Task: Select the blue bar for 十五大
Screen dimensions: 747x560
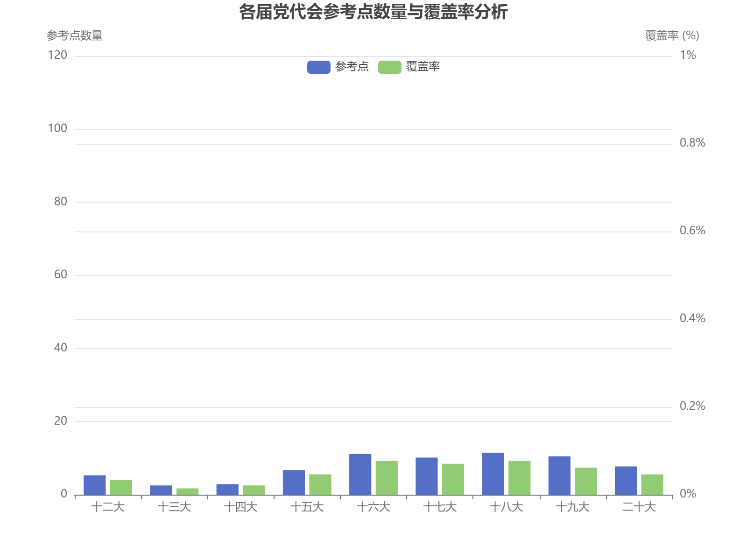Action: [294, 483]
